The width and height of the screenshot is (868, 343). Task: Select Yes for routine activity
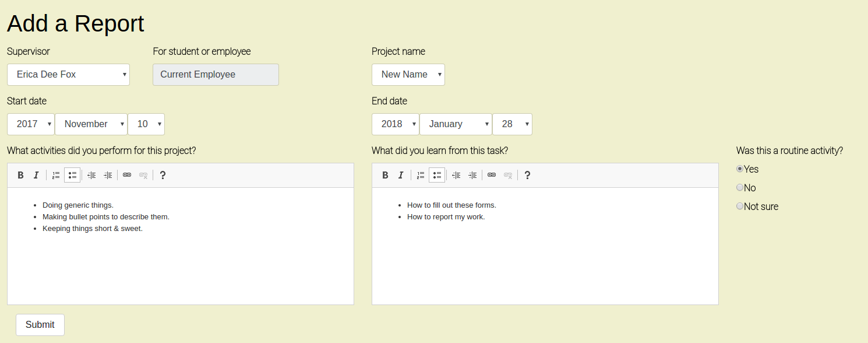click(740, 169)
